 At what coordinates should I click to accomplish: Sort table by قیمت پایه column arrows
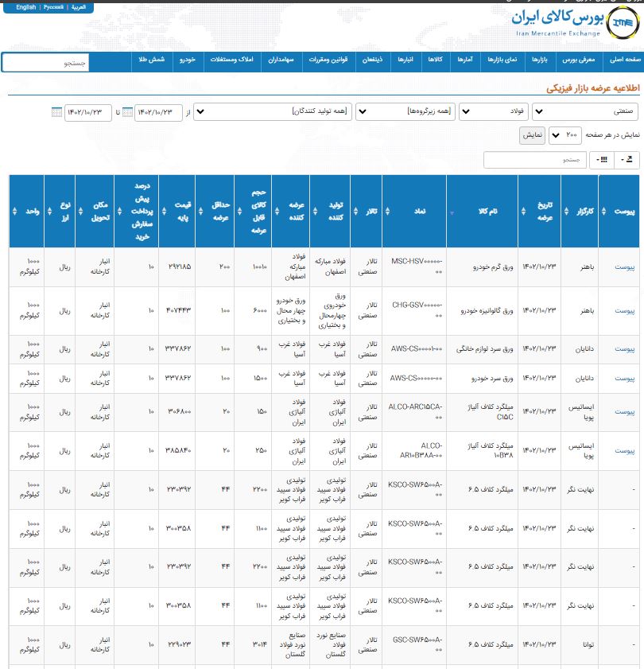click(x=165, y=211)
